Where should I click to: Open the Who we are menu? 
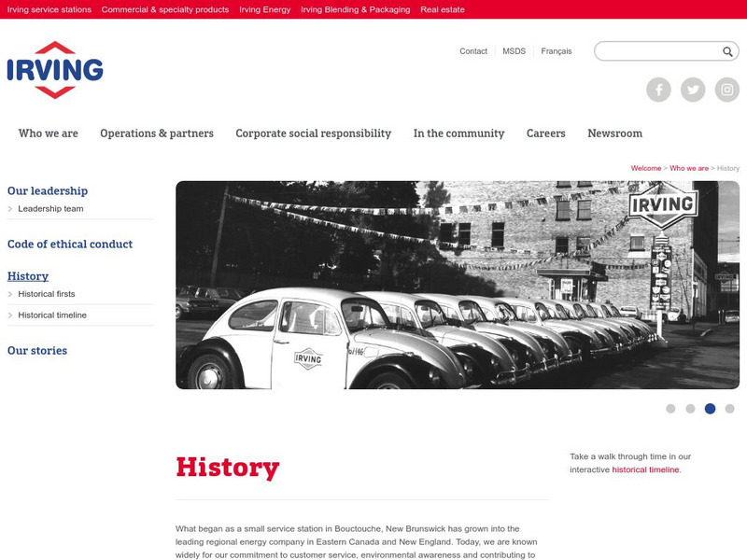[49, 133]
